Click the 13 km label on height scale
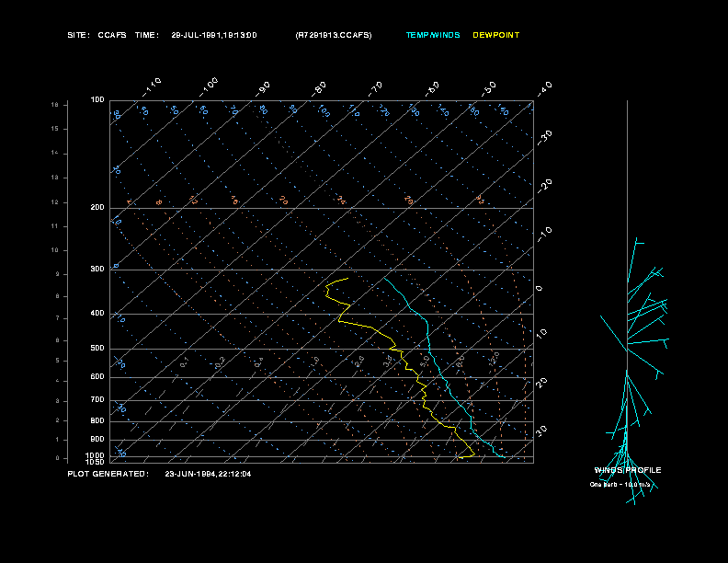Image resolution: width=728 pixels, height=563 pixels. (x=55, y=178)
